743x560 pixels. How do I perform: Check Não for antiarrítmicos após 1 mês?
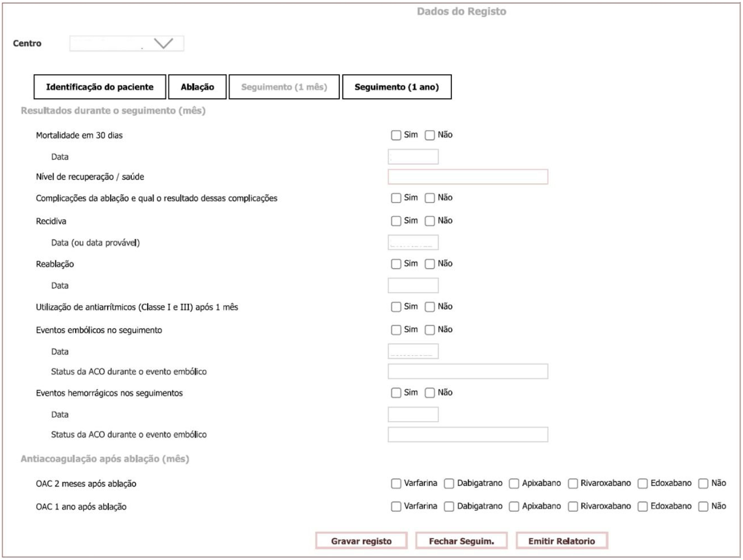coord(430,307)
